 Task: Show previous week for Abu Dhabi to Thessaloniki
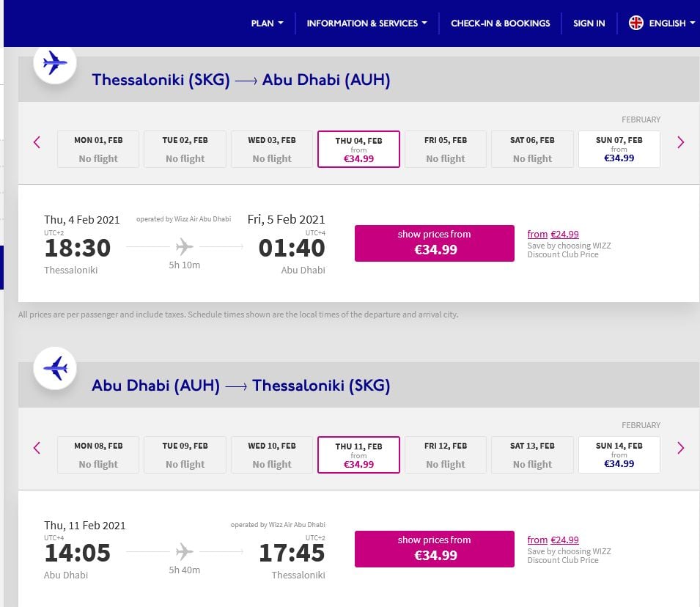coord(37,447)
